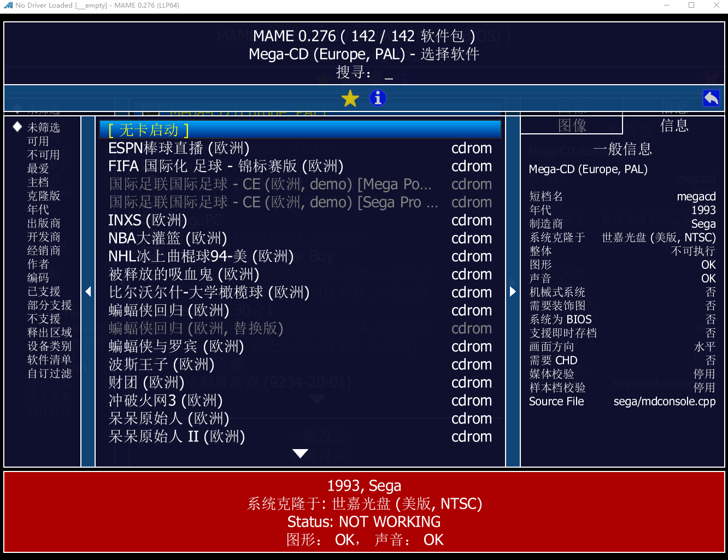
Task: Select 呆呆原始人 II (欧洲)
Action: [x=300, y=437]
